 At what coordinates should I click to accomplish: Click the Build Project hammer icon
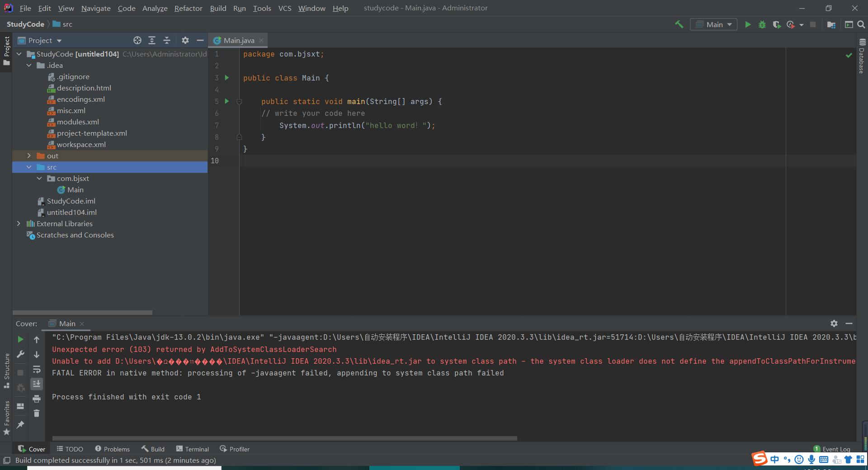(679, 24)
